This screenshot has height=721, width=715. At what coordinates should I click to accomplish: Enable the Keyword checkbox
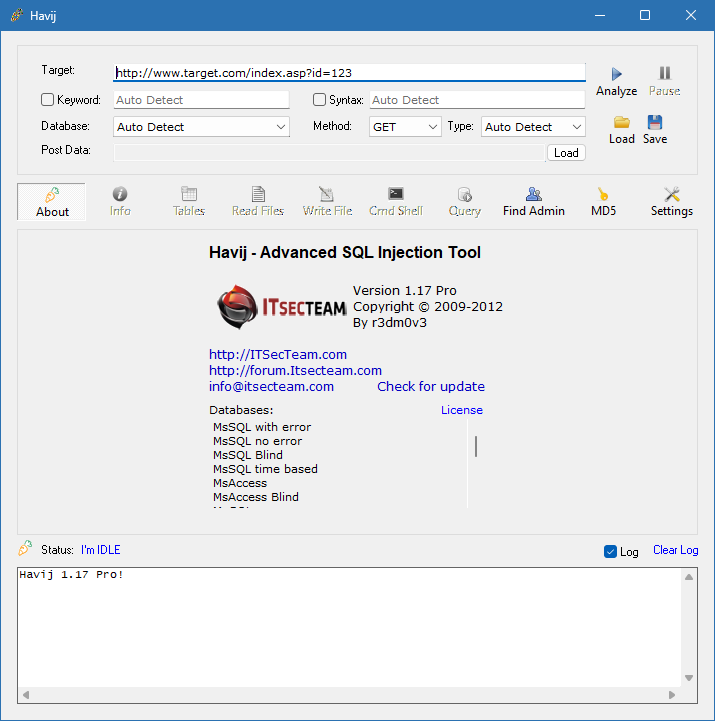tap(47, 100)
